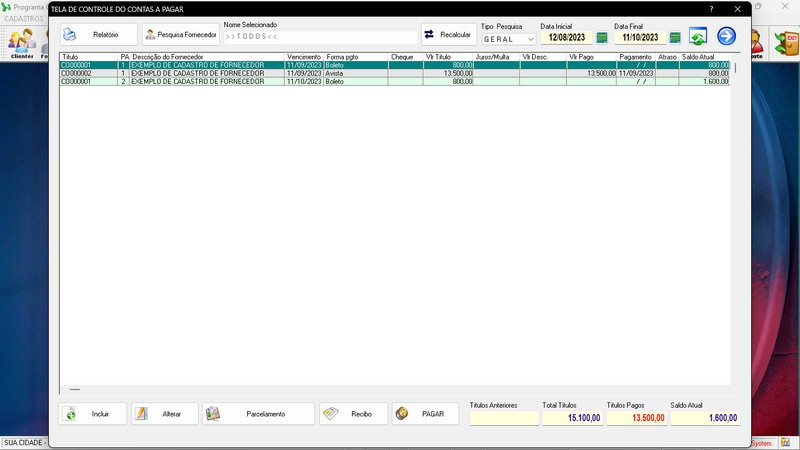The height and width of the screenshot is (450, 800).
Task: Click the help question mark in title bar
Action: tap(711, 9)
